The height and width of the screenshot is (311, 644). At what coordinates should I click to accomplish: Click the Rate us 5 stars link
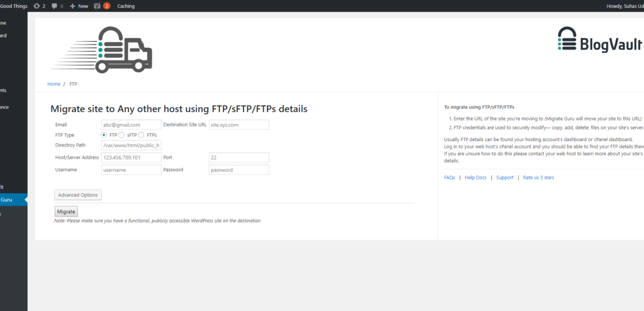tap(539, 178)
